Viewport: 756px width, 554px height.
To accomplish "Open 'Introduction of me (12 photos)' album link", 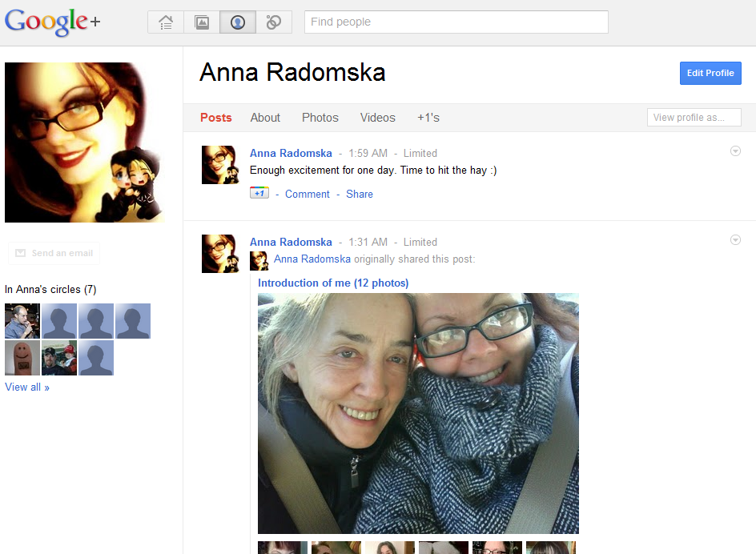I will coord(333,283).
